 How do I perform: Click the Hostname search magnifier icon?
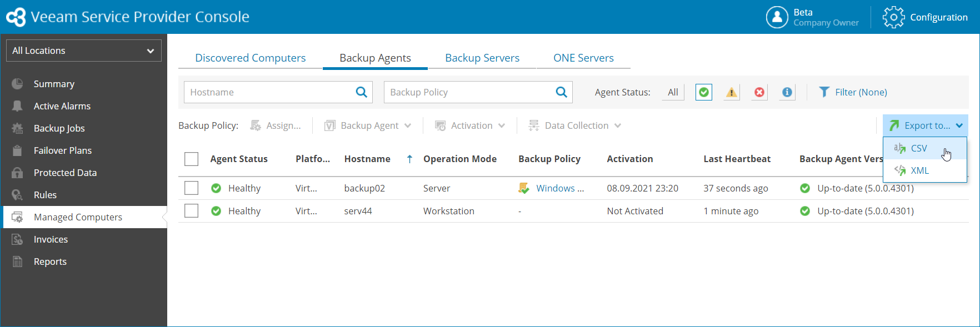[x=361, y=92]
